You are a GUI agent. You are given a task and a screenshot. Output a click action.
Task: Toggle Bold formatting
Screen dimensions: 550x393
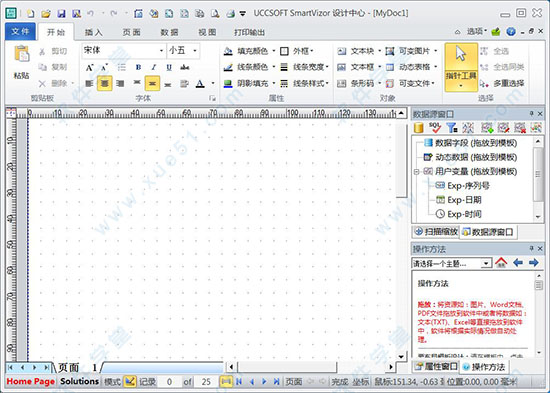tap(139, 67)
